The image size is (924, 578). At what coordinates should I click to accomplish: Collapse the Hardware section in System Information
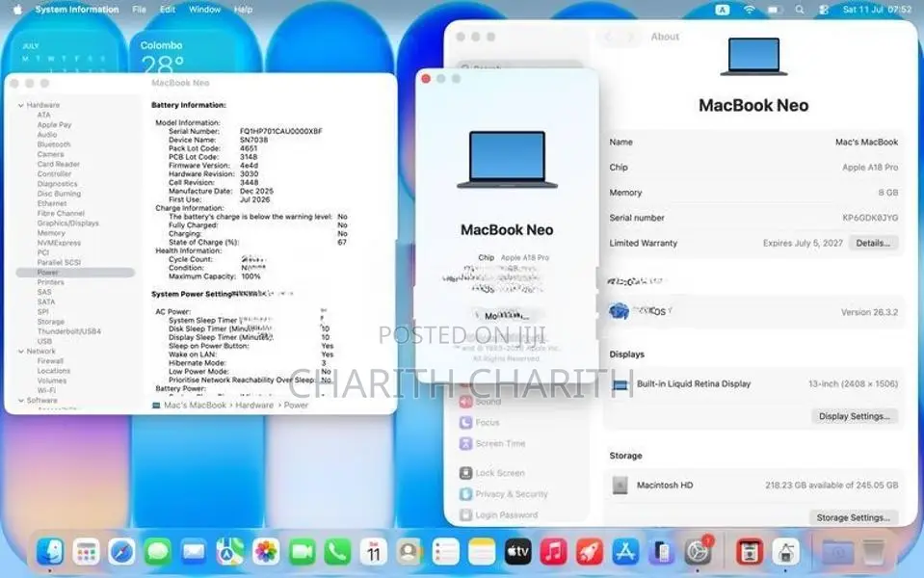point(20,105)
